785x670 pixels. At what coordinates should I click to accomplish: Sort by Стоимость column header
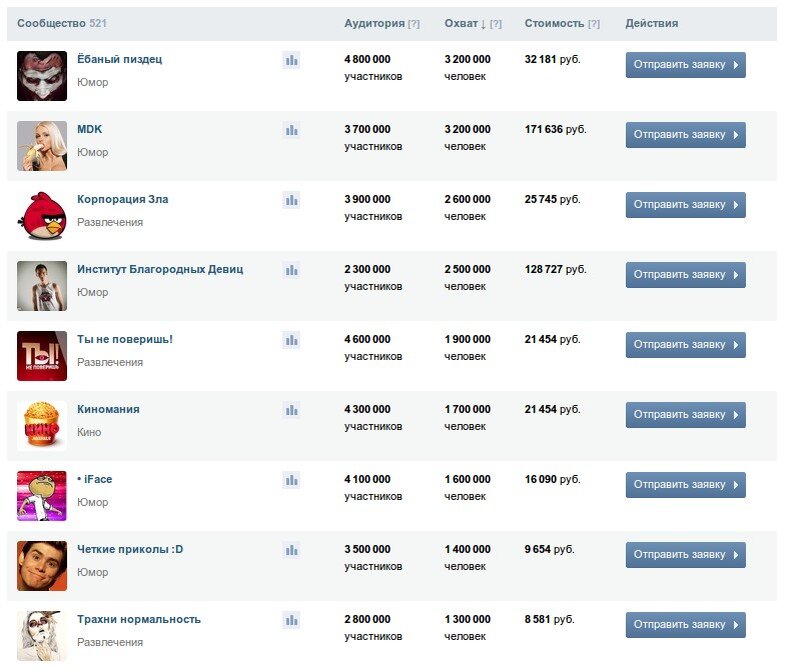coord(554,23)
